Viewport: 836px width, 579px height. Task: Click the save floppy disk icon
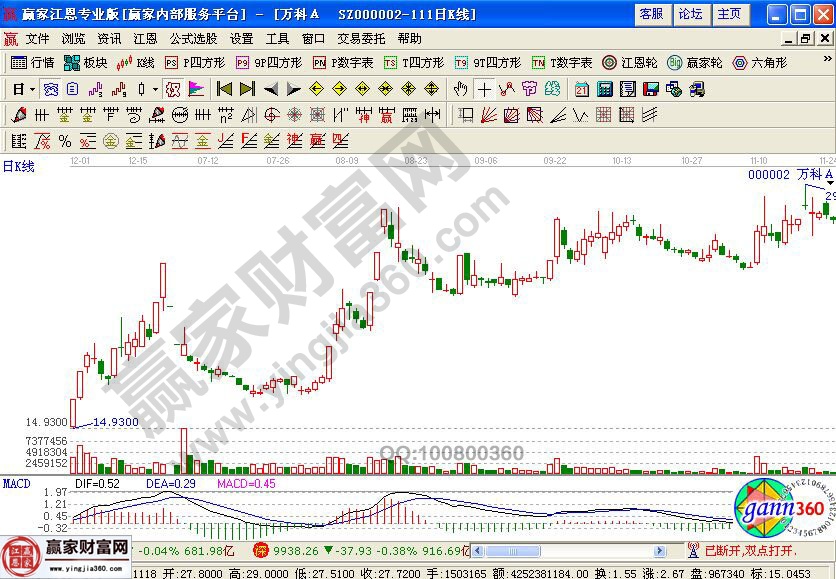tap(651, 89)
